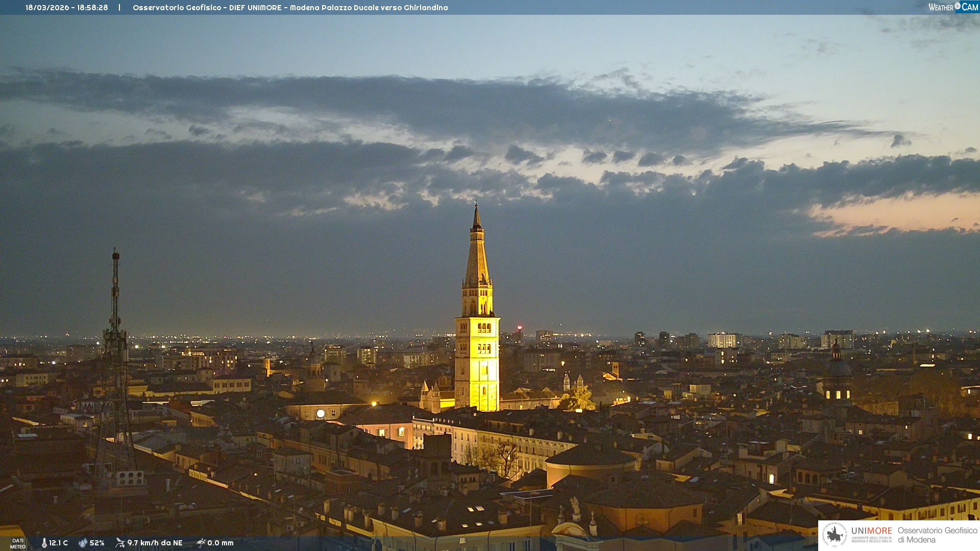Click the DATI METEO label
The height and width of the screenshot is (551, 980).
pyautogui.click(x=18, y=543)
